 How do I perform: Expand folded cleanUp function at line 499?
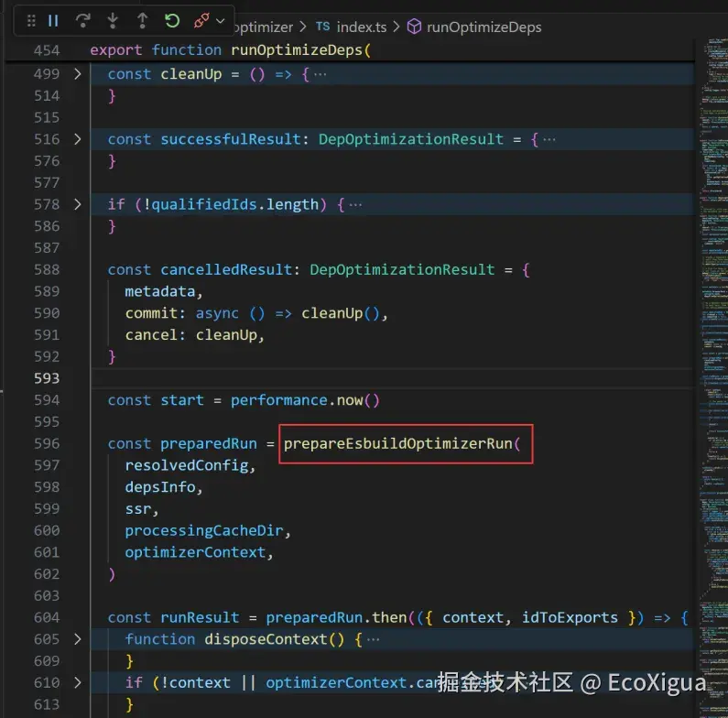pos(78,74)
